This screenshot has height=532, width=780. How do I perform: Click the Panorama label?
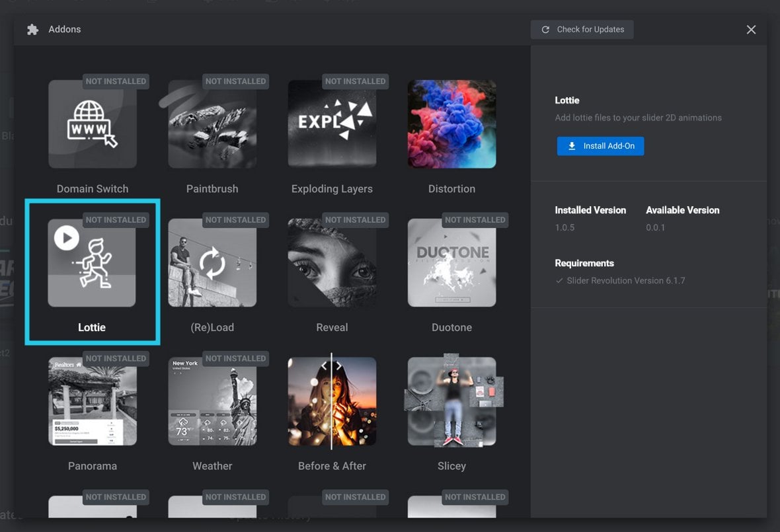pos(93,467)
